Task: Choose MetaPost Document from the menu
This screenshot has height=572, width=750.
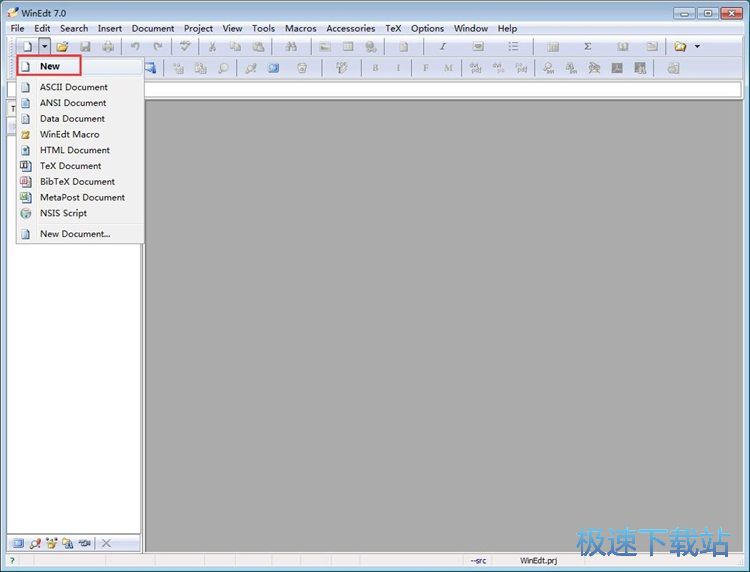Action: click(x=80, y=198)
